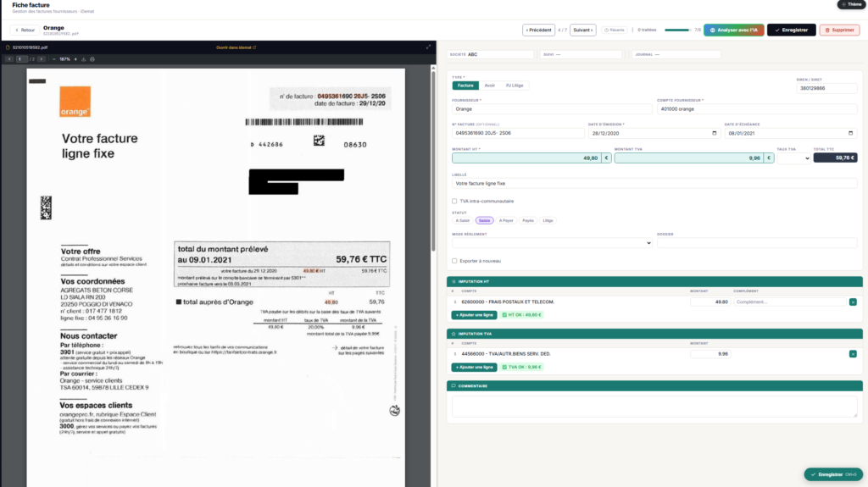Click the PDF viewer vertical scrollbar

(x=433, y=160)
